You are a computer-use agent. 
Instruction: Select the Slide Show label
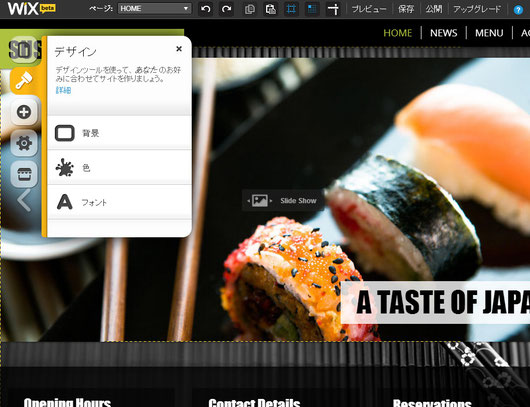click(x=298, y=200)
